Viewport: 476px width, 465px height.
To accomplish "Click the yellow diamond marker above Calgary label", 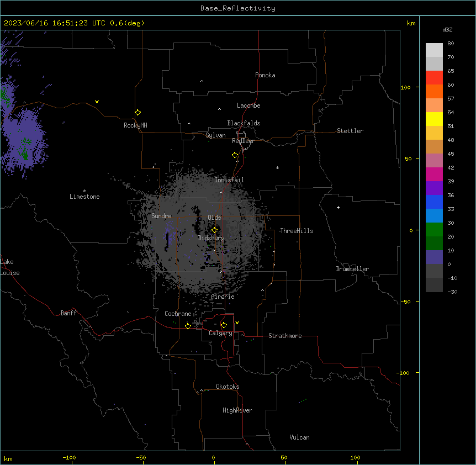I will (x=224, y=325).
